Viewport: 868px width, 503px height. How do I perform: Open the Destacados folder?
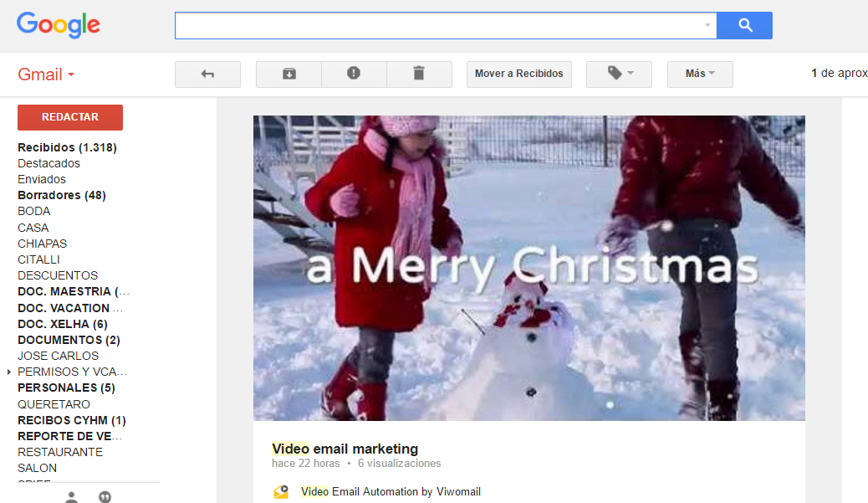pyautogui.click(x=49, y=163)
